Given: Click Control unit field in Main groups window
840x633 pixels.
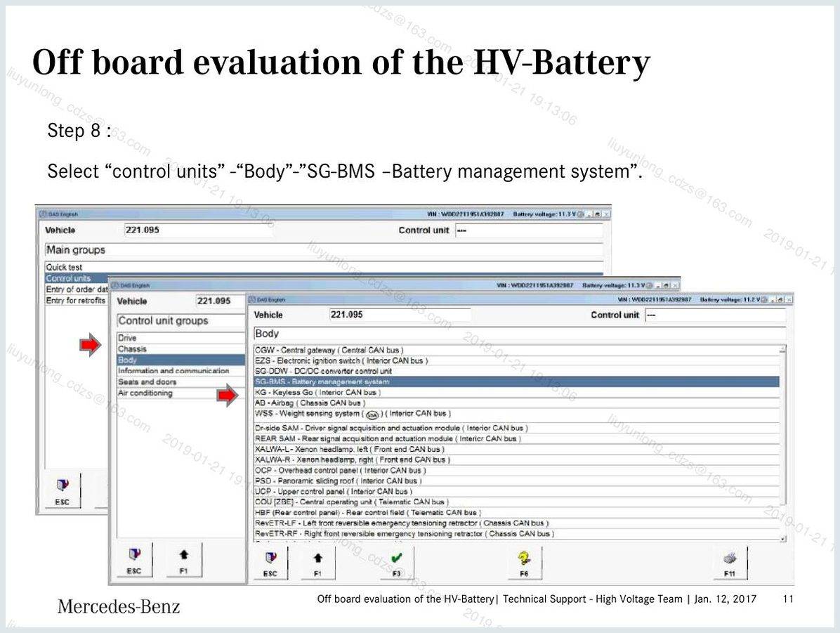Looking at the screenshot, I should (530, 230).
